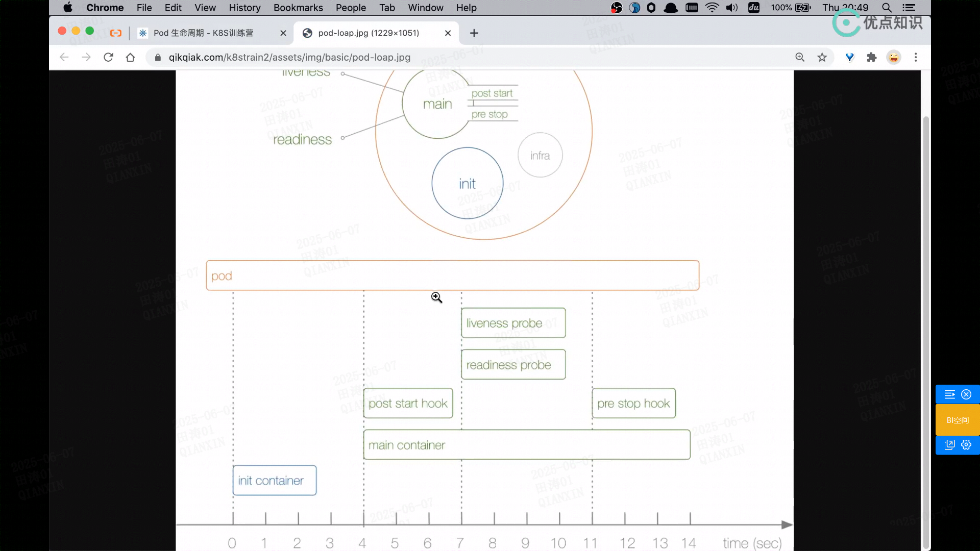This screenshot has width=980, height=551.
Task: Dismiss the blue side widget with its X icon
Action: coord(966,394)
